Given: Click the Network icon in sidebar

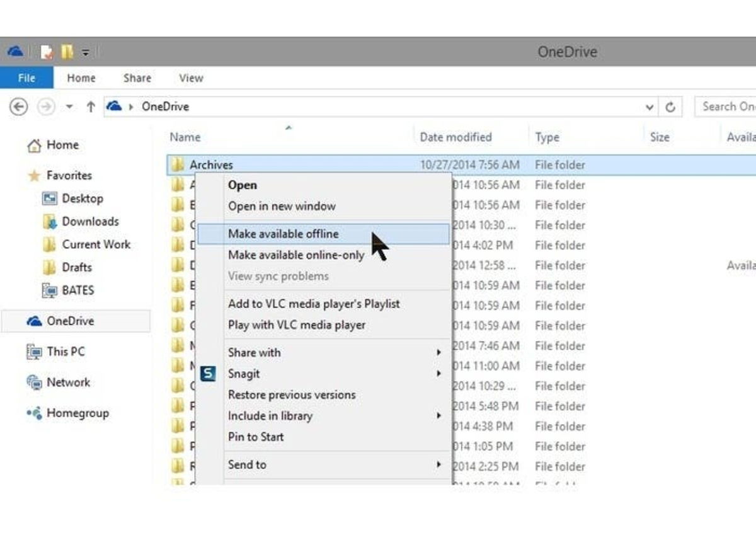Looking at the screenshot, I should pyautogui.click(x=34, y=382).
